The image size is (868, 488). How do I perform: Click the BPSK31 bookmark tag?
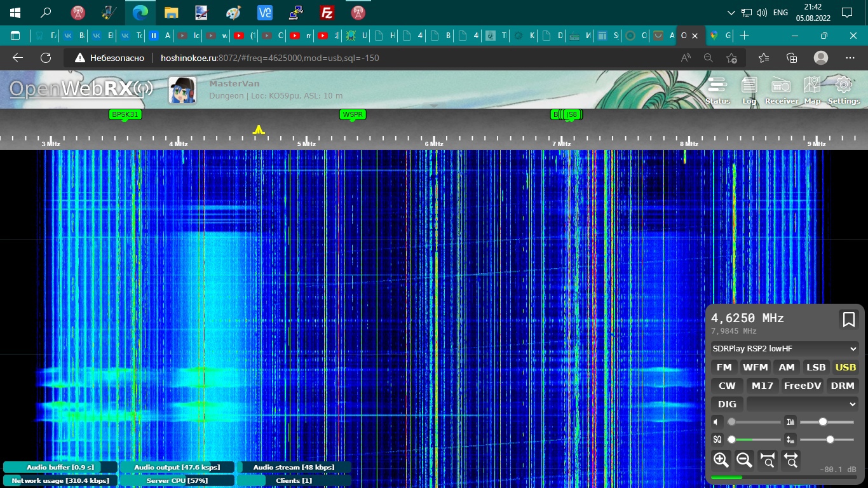125,114
